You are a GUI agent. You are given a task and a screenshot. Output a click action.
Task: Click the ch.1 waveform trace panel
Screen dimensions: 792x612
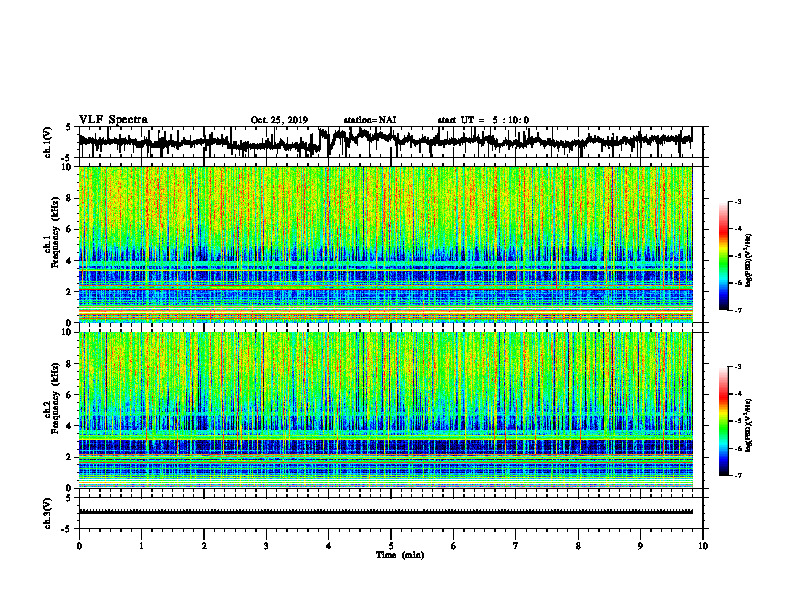pos(390,142)
